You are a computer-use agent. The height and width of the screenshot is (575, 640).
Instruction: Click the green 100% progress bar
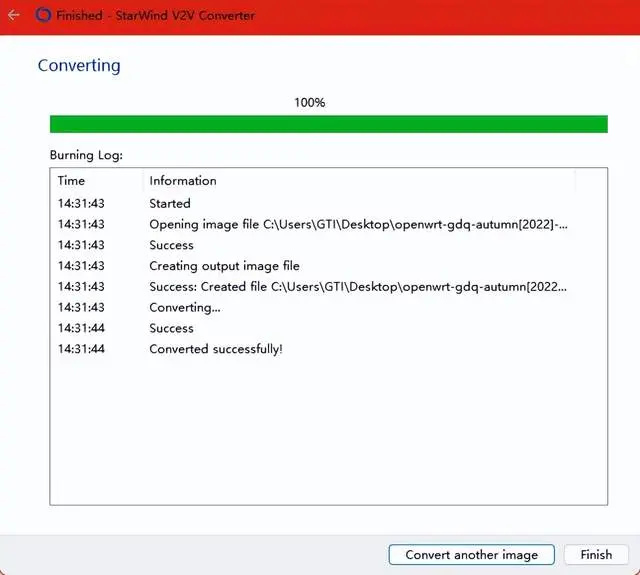pyautogui.click(x=329, y=124)
